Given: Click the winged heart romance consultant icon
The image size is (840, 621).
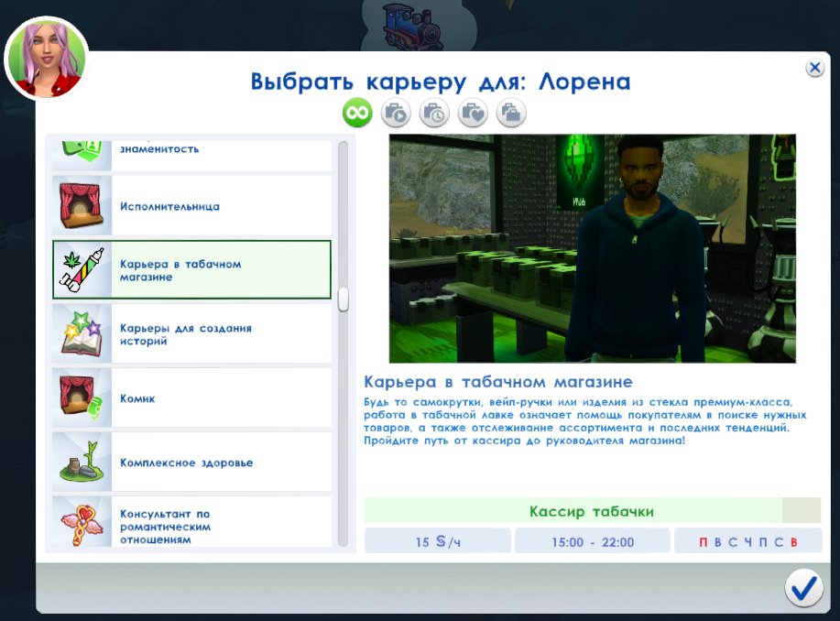Looking at the screenshot, I should click(82, 524).
